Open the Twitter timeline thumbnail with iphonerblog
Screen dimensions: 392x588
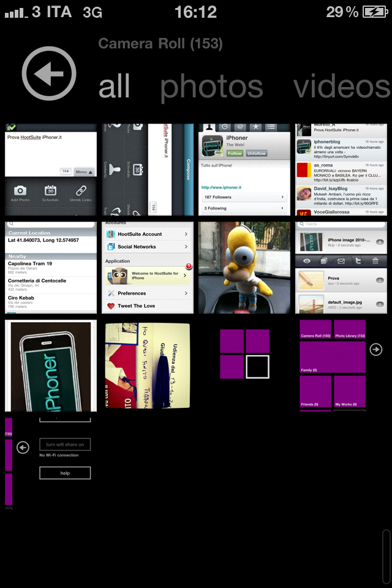341,170
